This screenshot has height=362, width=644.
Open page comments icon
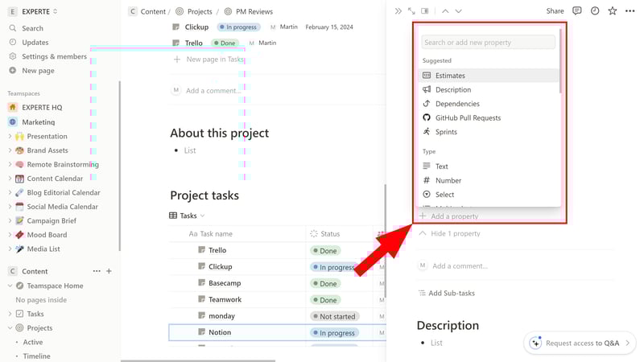coord(577,11)
